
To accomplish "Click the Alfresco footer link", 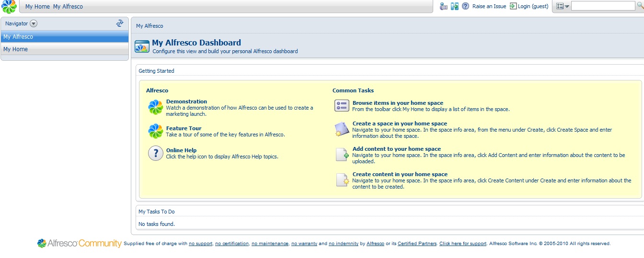I will (375, 244).
